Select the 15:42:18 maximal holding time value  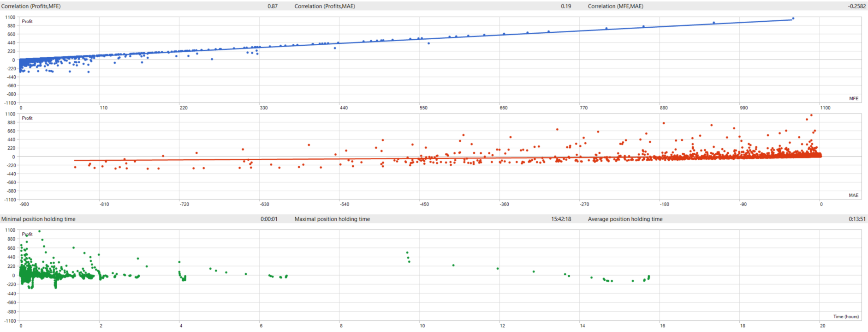[x=561, y=219]
